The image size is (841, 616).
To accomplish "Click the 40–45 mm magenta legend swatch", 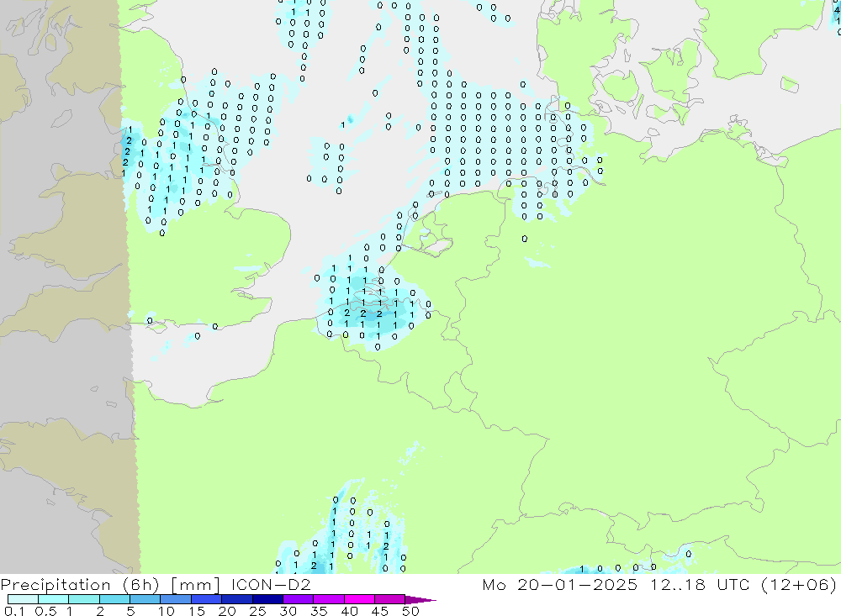I will pos(359,599).
